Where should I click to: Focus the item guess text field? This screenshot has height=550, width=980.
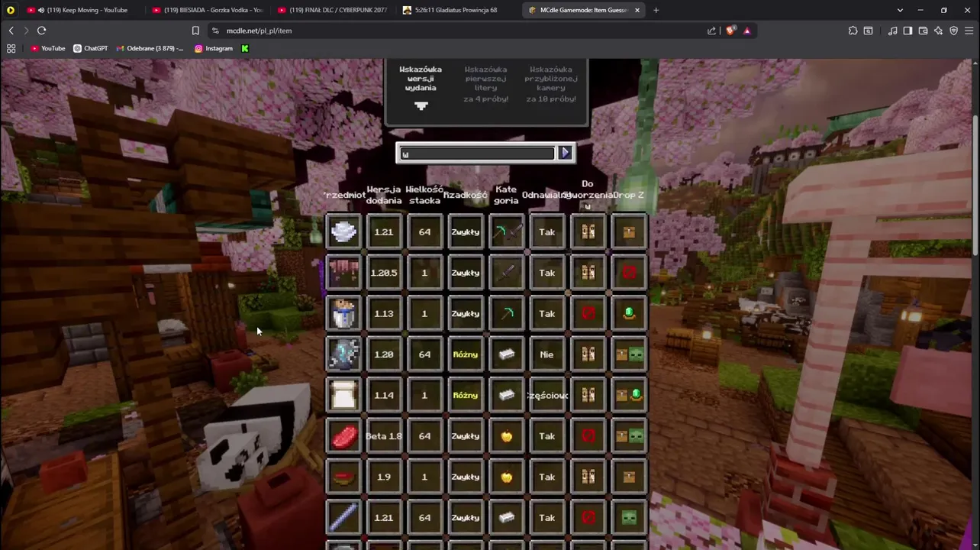point(475,154)
